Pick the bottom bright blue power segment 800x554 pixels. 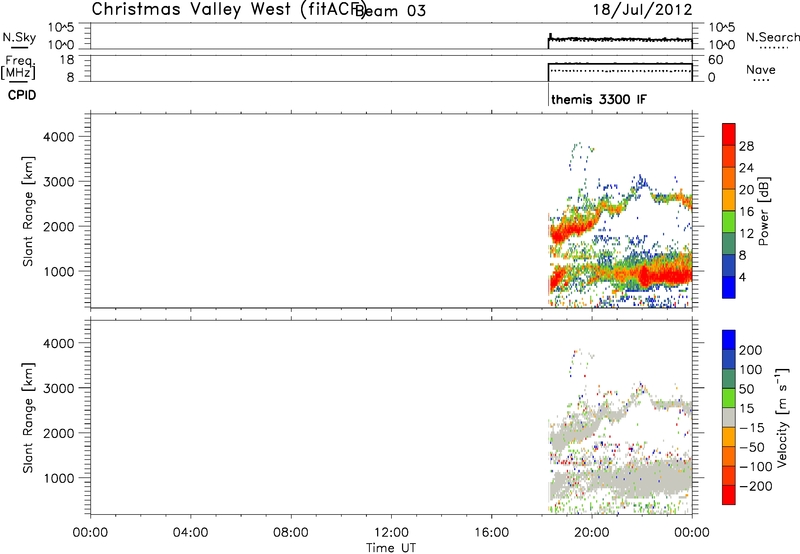point(729,287)
